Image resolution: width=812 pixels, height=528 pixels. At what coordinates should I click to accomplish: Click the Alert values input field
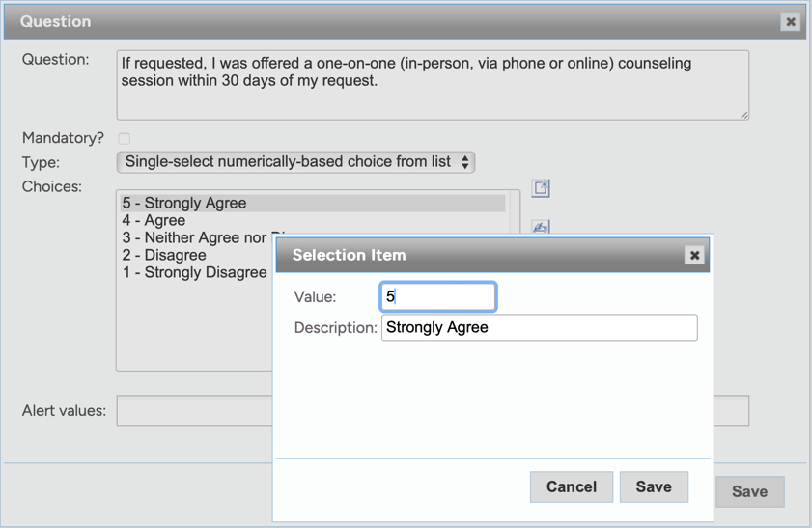pos(193,410)
